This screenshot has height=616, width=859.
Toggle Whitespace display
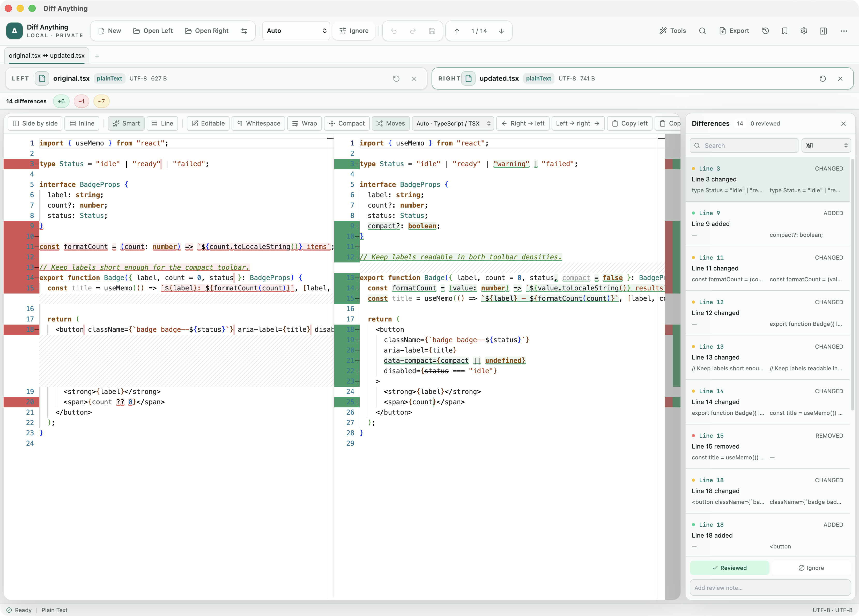click(x=258, y=123)
